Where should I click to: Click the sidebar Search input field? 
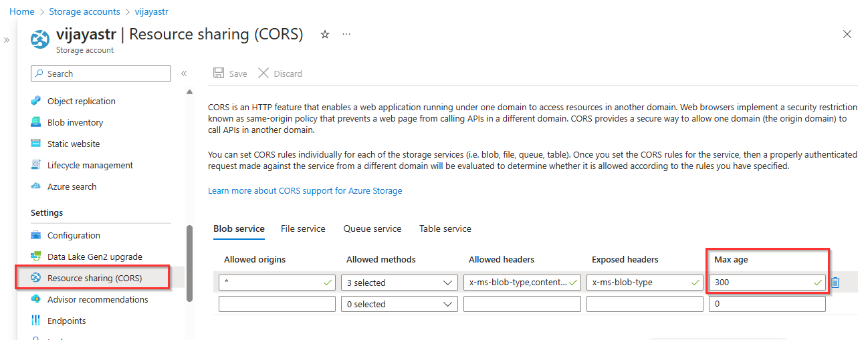pos(101,73)
